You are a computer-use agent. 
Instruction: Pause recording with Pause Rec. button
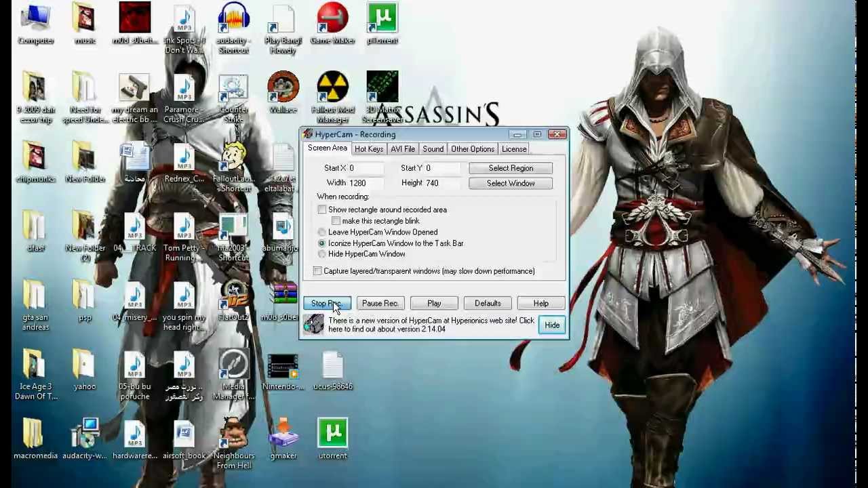point(380,304)
